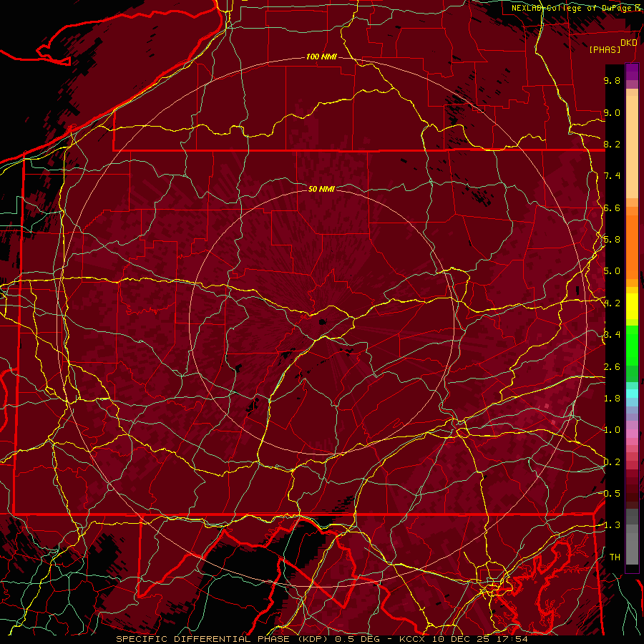Click the (KDP) product code in caption

click(314, 639)
